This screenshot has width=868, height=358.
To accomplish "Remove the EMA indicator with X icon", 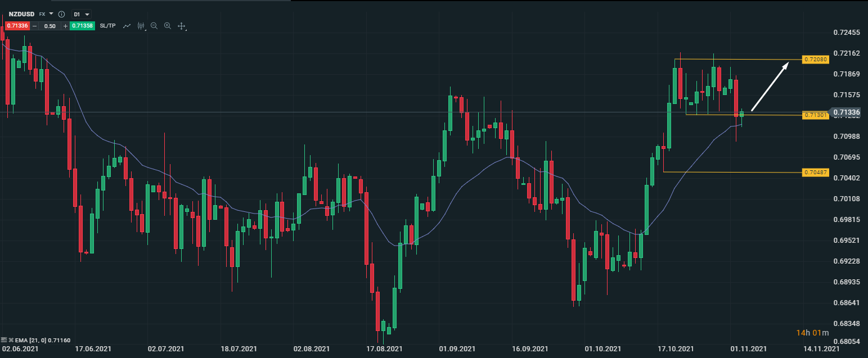I will [x=11, y=340].
